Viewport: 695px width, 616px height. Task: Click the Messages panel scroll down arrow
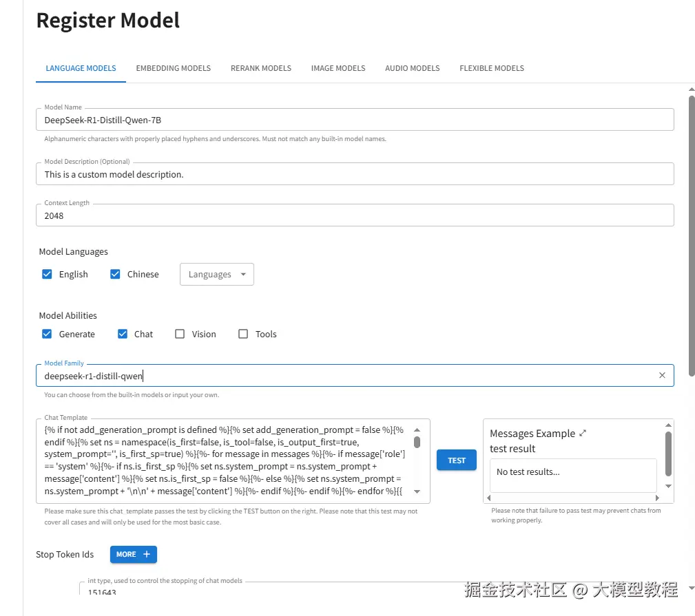click(x=668, y=486)
